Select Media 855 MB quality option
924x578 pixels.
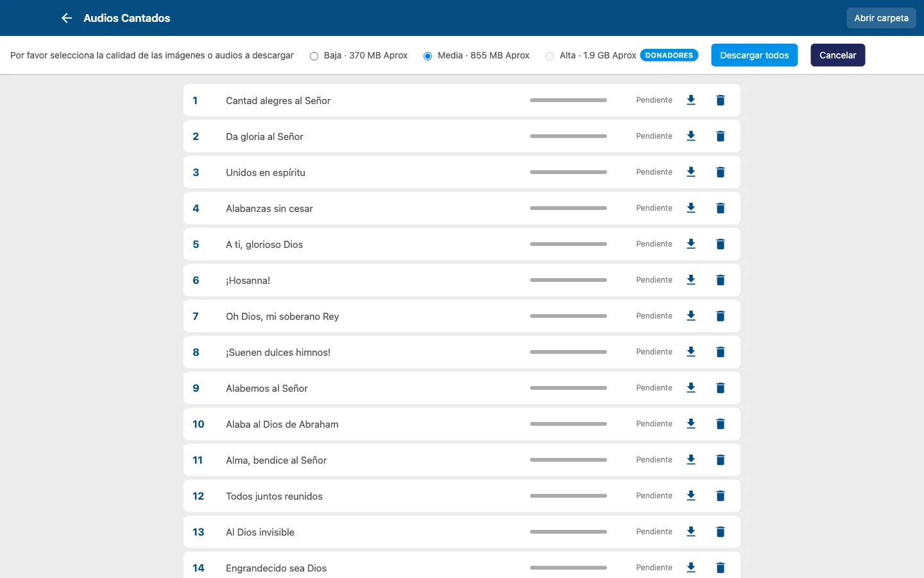(427, 56)
